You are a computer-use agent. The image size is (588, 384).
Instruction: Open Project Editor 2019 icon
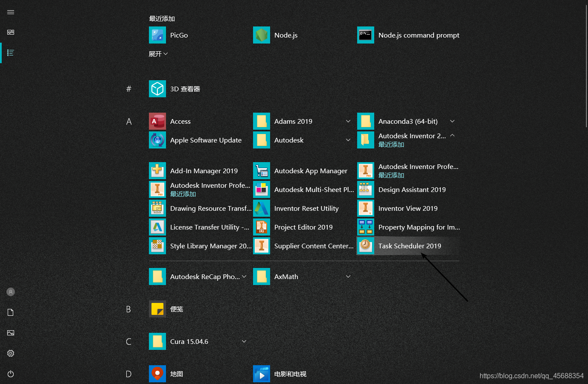(262, 227)
